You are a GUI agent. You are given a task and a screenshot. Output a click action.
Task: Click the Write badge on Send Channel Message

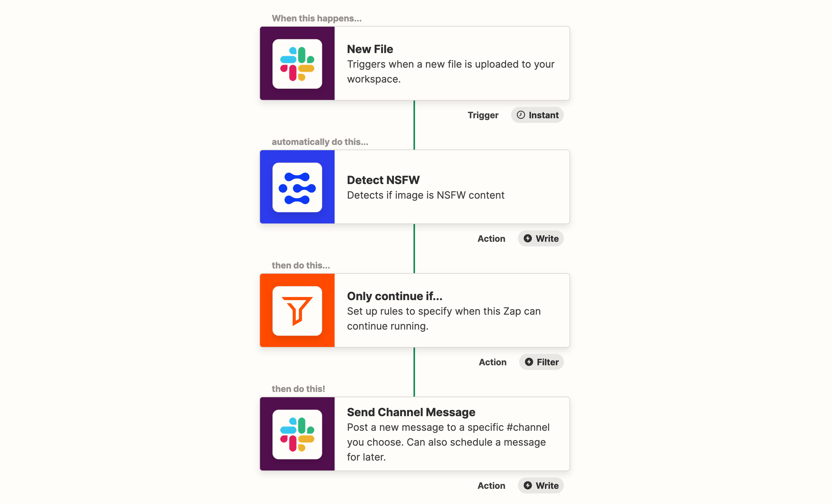540,485
